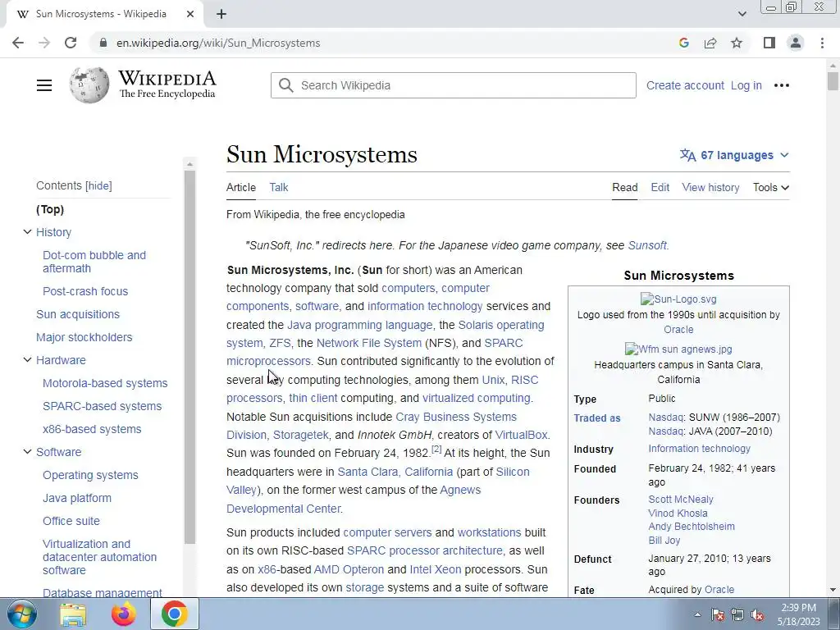Click the contents sidebar scrollbar thumb
Viewport: 840px width, 630px height.
189,357
